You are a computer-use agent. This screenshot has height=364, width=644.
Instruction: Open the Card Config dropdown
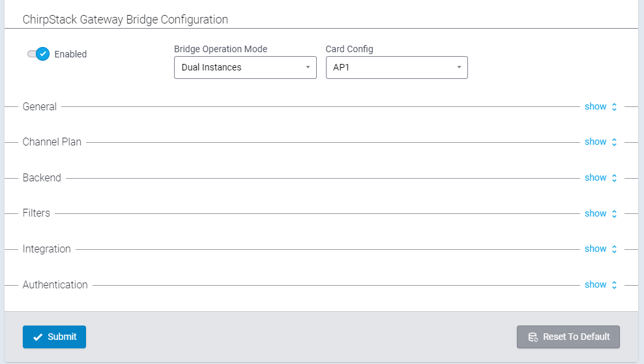click(x=397, y=67)
